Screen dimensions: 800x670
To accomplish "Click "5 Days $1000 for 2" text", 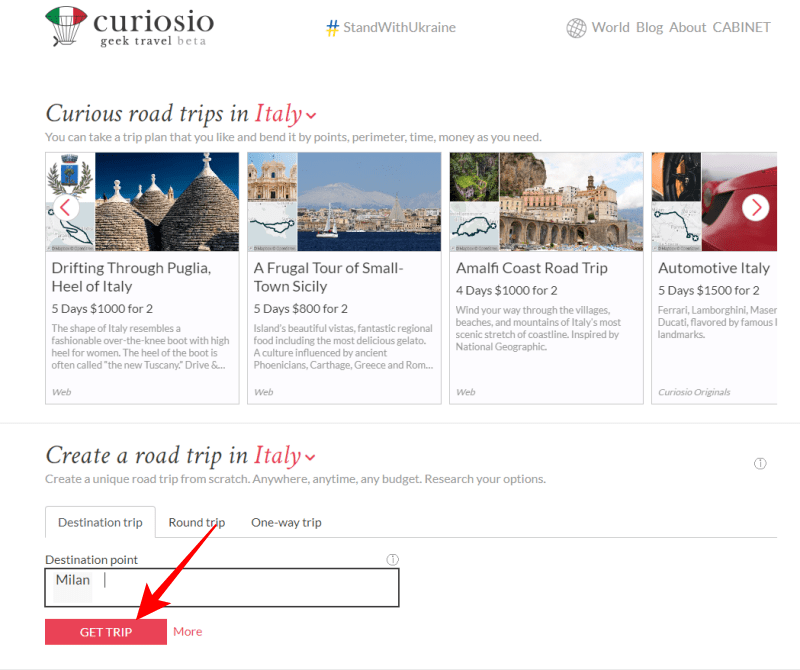I will tap(102, 309).
